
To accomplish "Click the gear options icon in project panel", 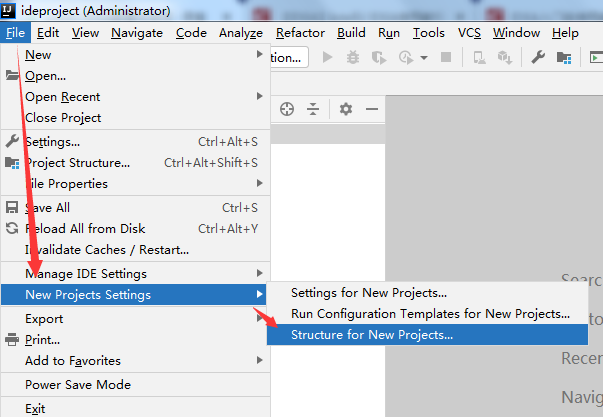I will (x=346, y=109).
